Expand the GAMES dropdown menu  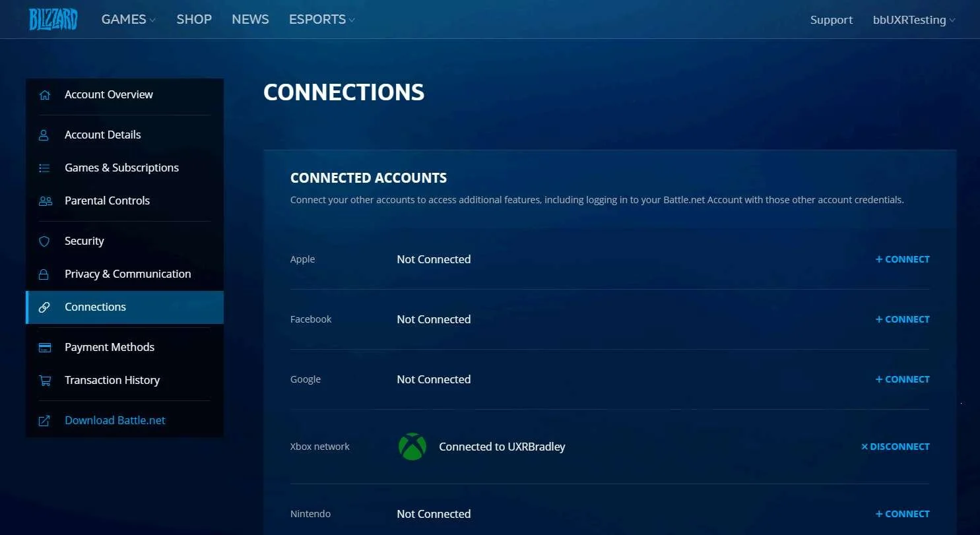pyautogui.click(x=129, y=20)
